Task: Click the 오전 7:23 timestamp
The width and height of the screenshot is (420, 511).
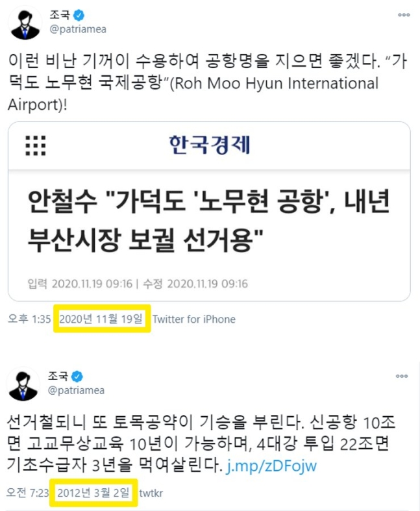Action: [x=28, y=493]
